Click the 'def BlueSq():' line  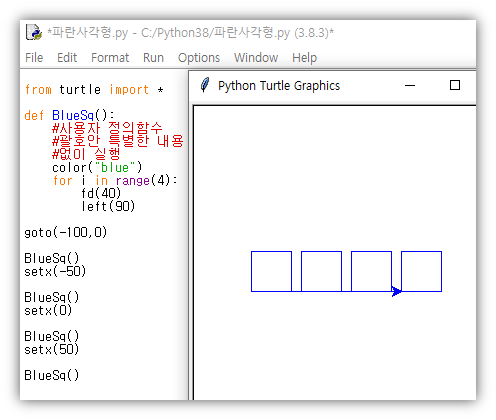point(69,115)
